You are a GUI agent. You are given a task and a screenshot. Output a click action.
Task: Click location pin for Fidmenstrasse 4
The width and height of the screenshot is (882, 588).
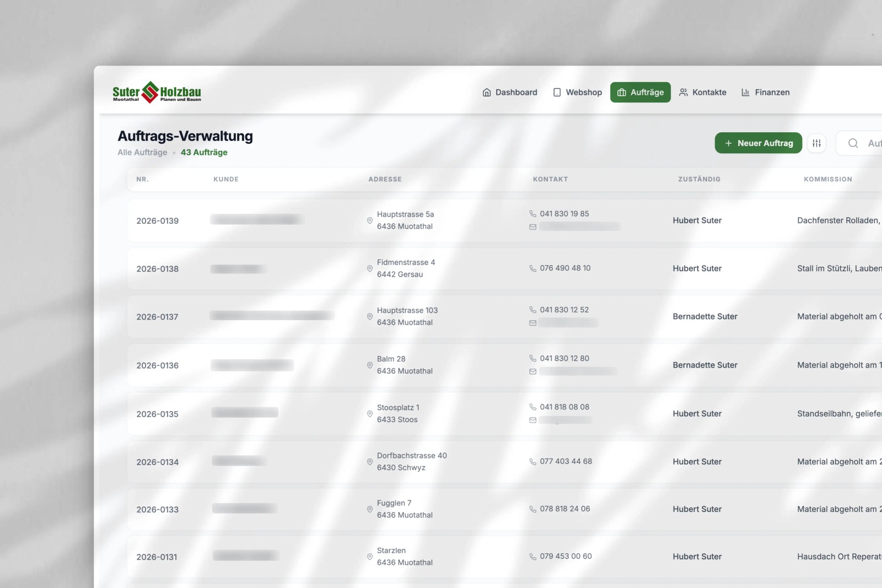[370, 268]
